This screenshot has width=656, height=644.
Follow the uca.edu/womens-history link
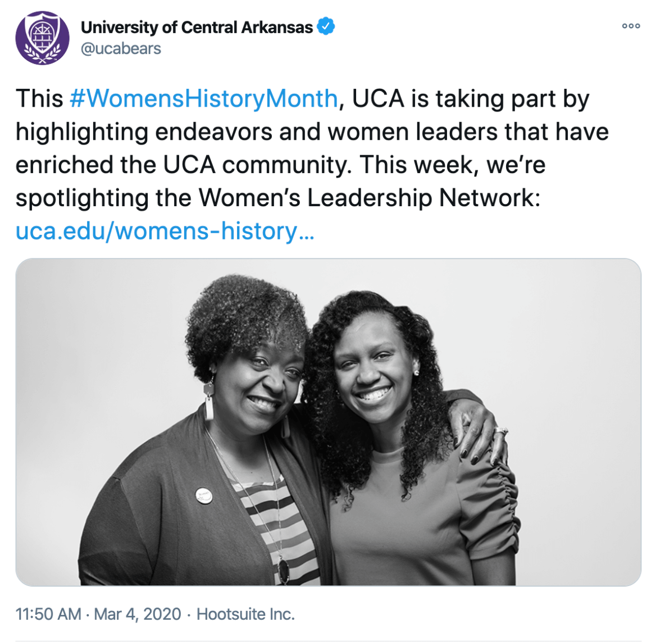165,231
